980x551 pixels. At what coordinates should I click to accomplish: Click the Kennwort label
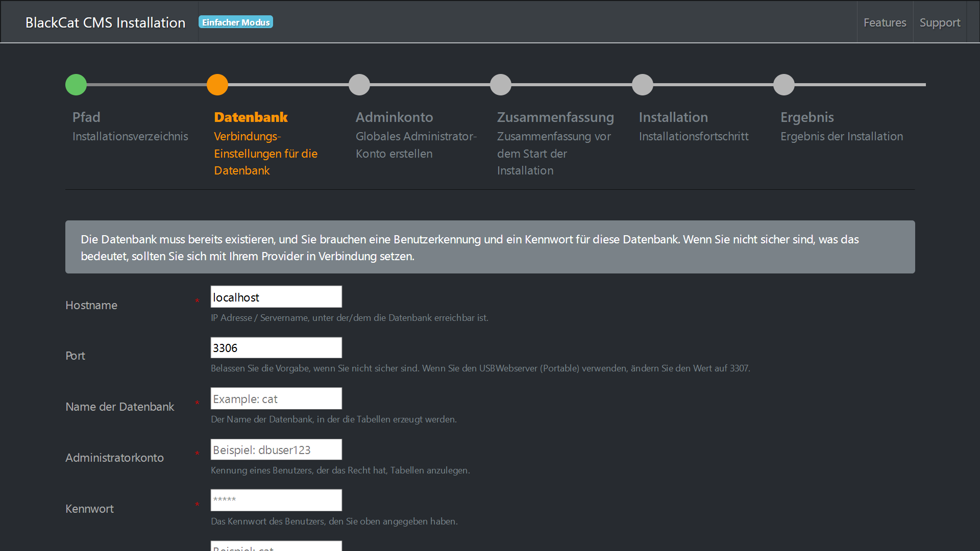tap(89, 509)
